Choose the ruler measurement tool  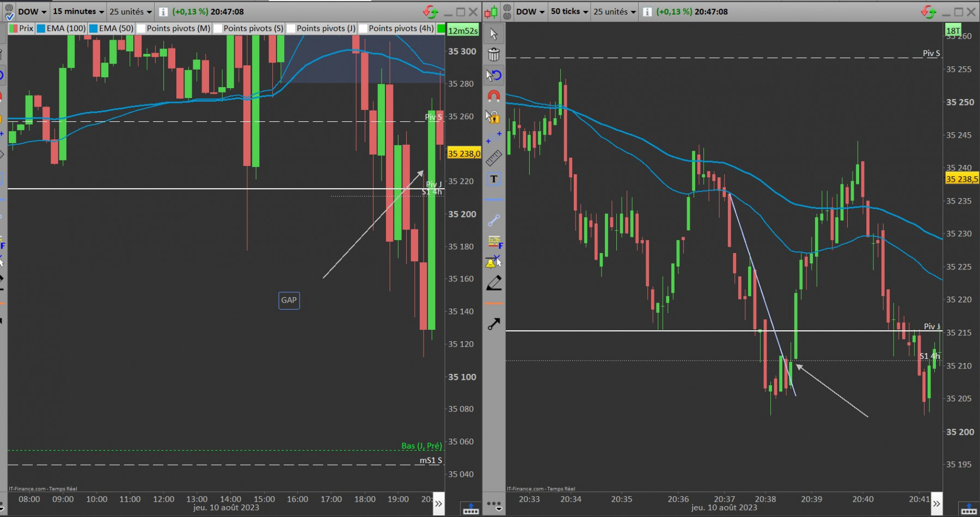click(494, 158)
